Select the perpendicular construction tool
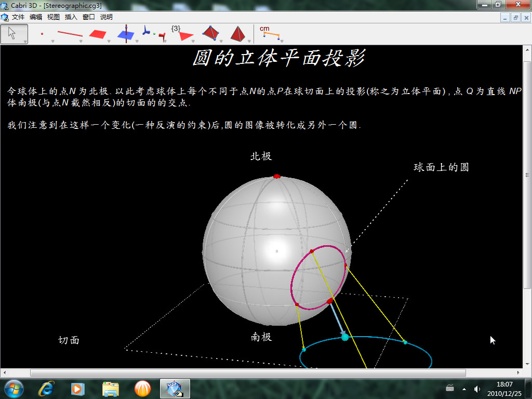The image size is (532, 399). pyautogui.click(x=126, y=34)
